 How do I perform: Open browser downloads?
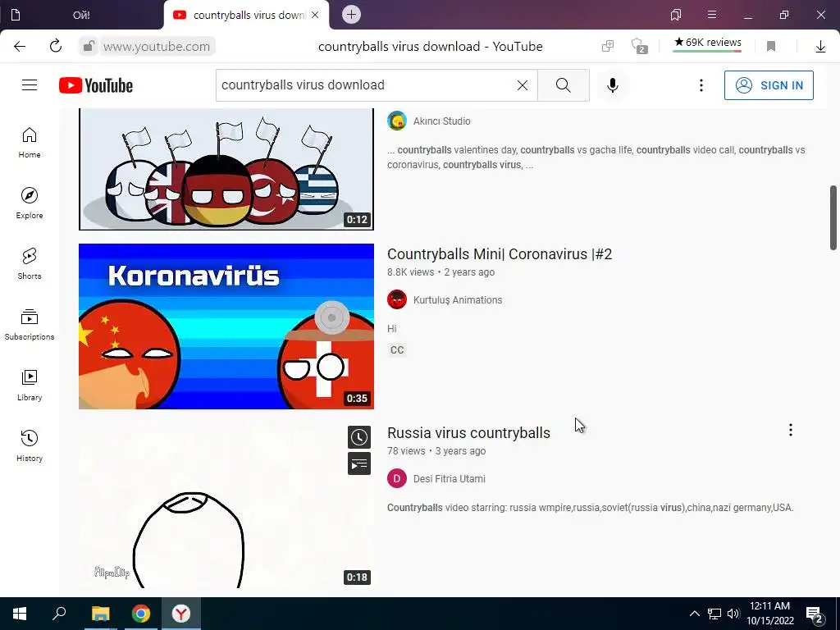click(820, 47)
